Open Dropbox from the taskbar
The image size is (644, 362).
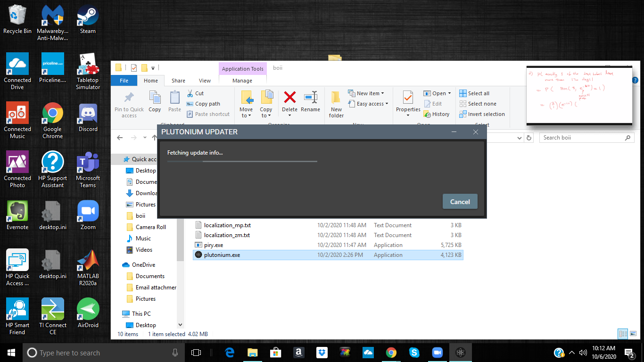click(x=322, y=353)
